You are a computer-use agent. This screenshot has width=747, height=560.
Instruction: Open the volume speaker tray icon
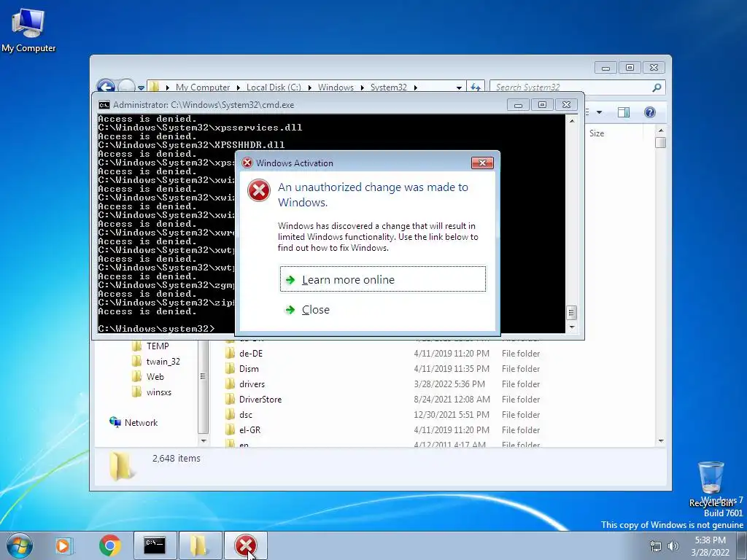(x=673, y=546)
